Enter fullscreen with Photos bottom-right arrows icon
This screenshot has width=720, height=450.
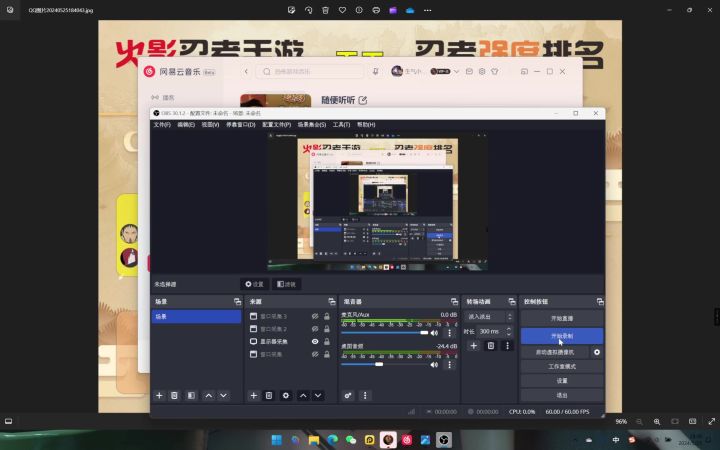click(711, 421)
